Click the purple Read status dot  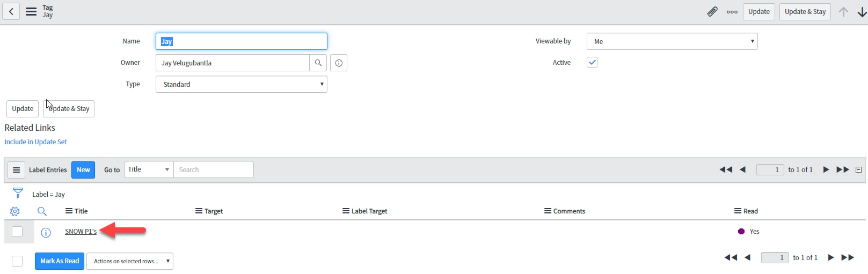[x=741, y=232]
